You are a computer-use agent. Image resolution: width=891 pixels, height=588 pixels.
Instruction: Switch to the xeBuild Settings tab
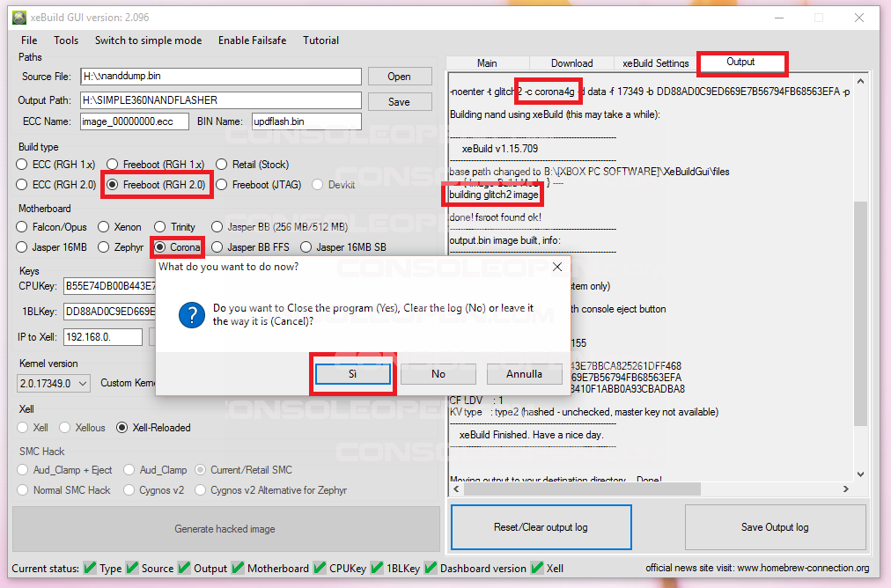(x=656, y=63)
